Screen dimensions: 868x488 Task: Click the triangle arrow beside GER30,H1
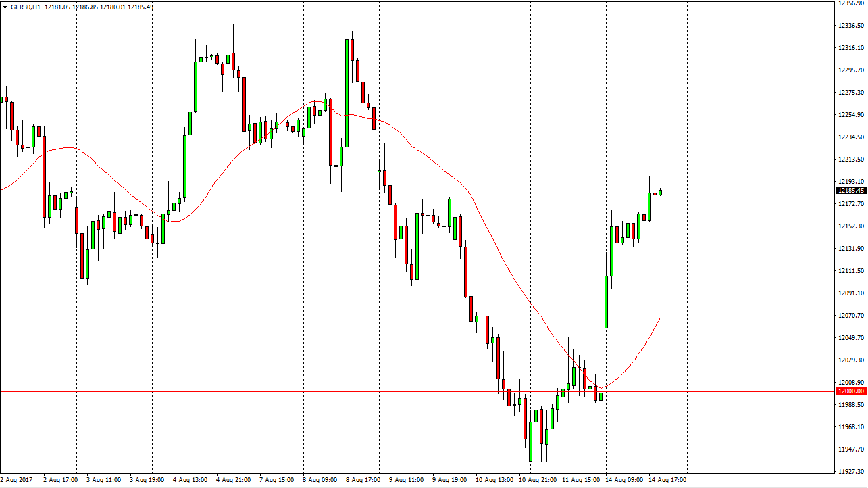pos(4,7)
